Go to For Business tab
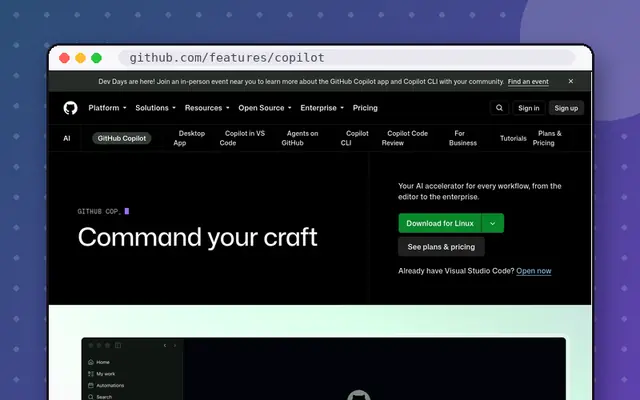The height and width of the screenshot is (400, 640). (463, 138)
